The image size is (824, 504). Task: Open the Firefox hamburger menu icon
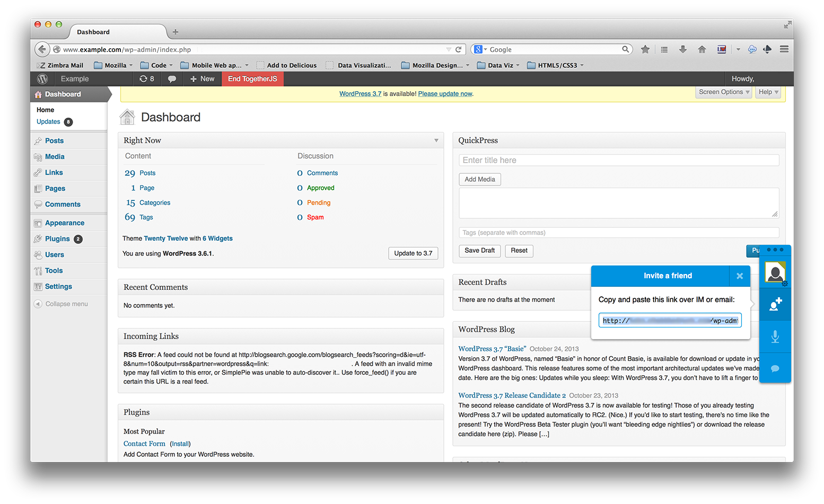click(784, 49)
